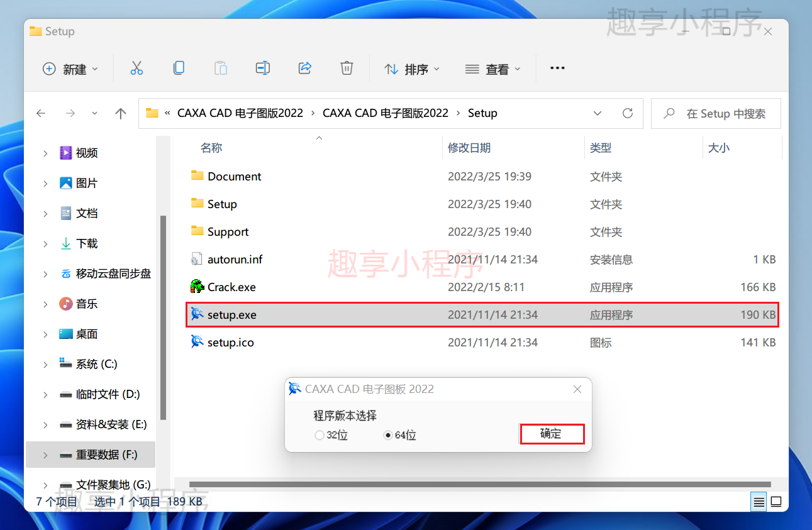Open the 排序 sort menu
The image size is (812, 530).
pos(412,69)
